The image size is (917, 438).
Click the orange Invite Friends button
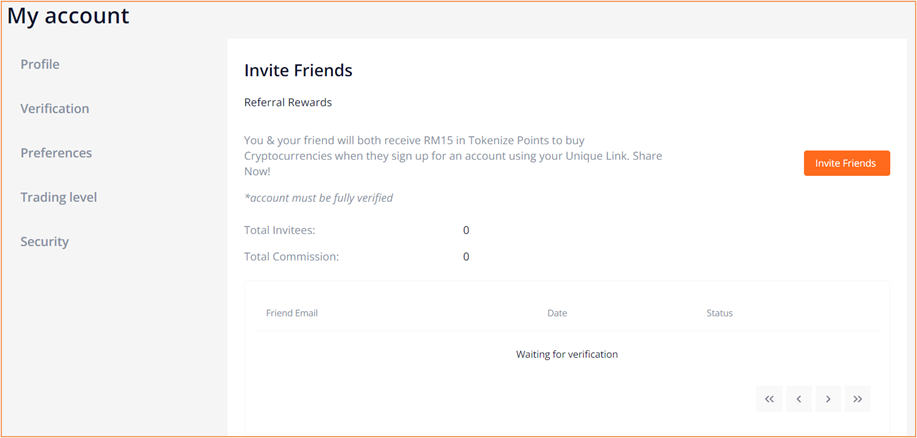(x=847, y=163)
